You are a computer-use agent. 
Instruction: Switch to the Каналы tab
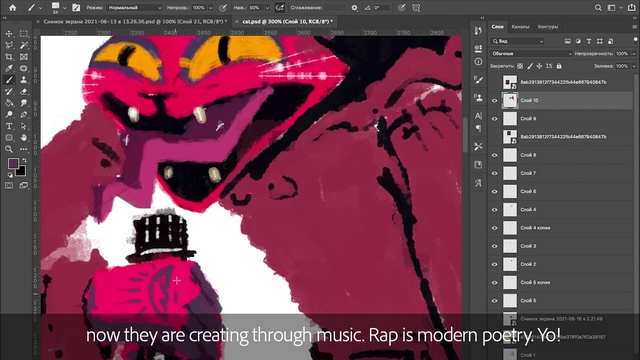520,27
